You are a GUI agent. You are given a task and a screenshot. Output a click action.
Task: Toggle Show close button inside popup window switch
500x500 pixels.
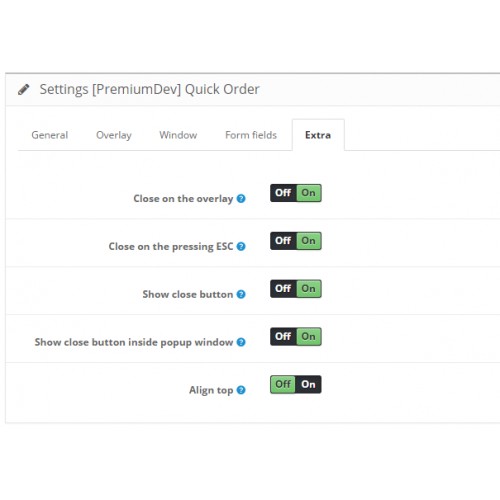pos(296,336)
